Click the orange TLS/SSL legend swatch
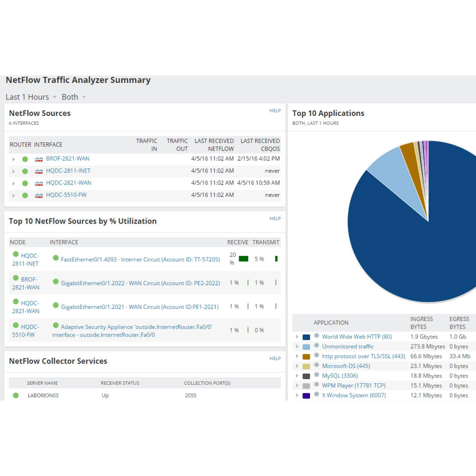This screenshot has width=476, height=476. point(306,357)
